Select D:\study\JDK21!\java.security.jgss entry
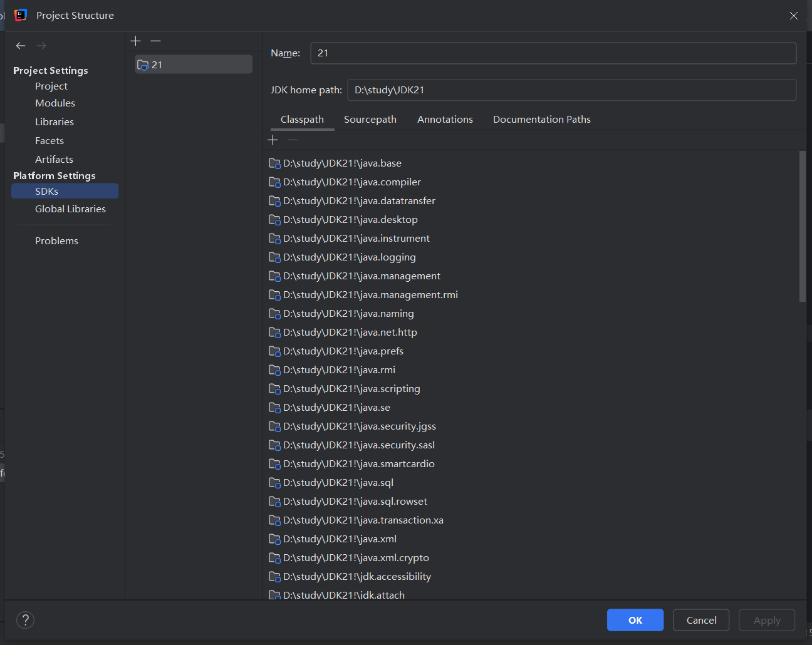Image resolution: width=812 pixels, height=645 pixels. click(x=359, y=426)
